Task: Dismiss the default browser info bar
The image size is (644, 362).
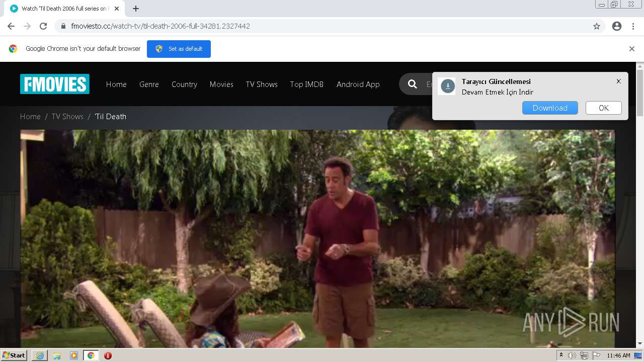Action: (x=632, y=49)
